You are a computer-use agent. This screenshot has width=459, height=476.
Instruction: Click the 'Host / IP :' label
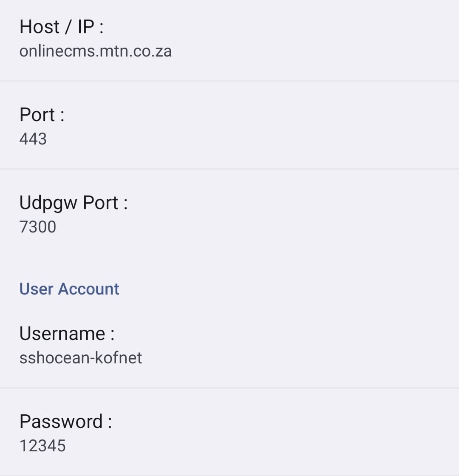(x=62, y=27)
